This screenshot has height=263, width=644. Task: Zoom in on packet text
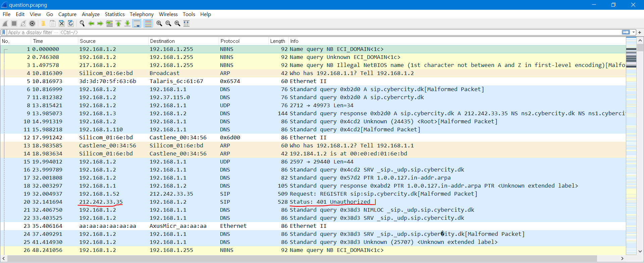pos(159,23)
